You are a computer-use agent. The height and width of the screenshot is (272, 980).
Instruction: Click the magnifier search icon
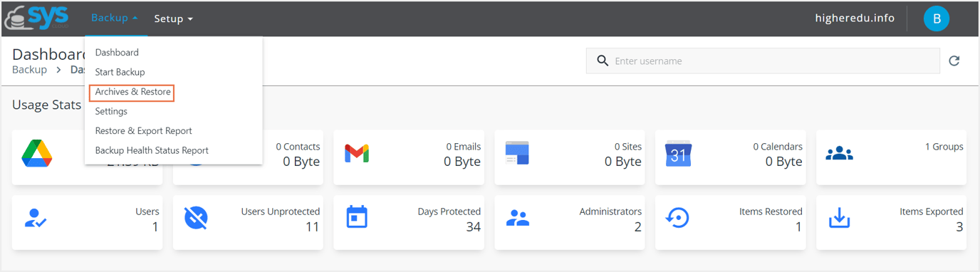pyautogui.click(x=603, y=61)
